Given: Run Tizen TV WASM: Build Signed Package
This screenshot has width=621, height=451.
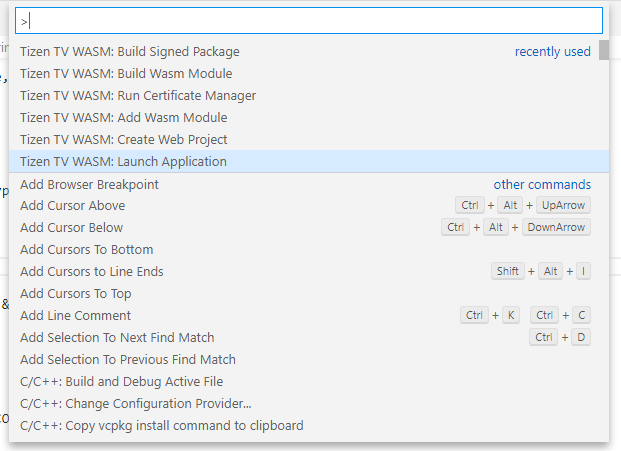Looking at the screenshot, I should (x=309, y=51).
